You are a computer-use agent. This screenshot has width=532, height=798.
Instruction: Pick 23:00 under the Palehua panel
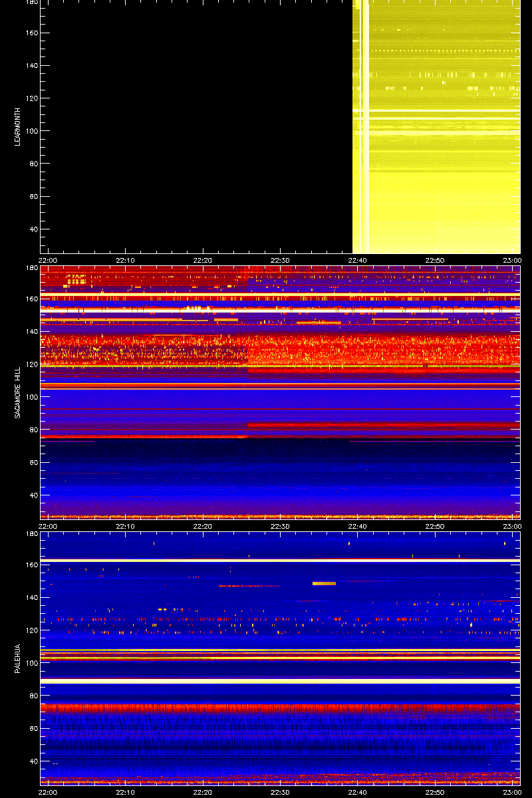point(512,792)
